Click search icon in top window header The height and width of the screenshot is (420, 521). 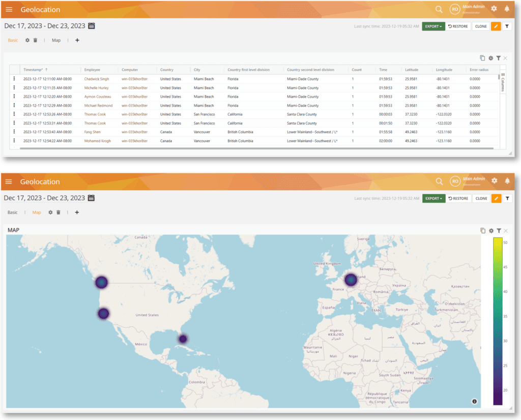(x=439, y=9)
